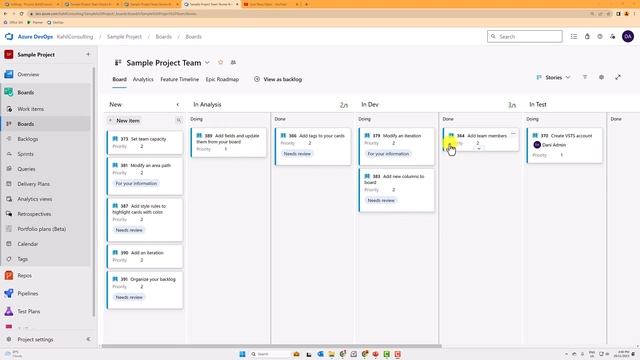Open Delivery Plans in the sidebar
Viewport: 640px width, 360px height.
[x=33, y=184]
